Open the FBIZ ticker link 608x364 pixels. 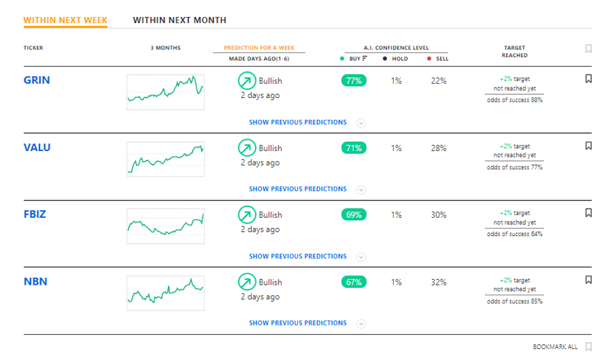[x=36, y=215]
